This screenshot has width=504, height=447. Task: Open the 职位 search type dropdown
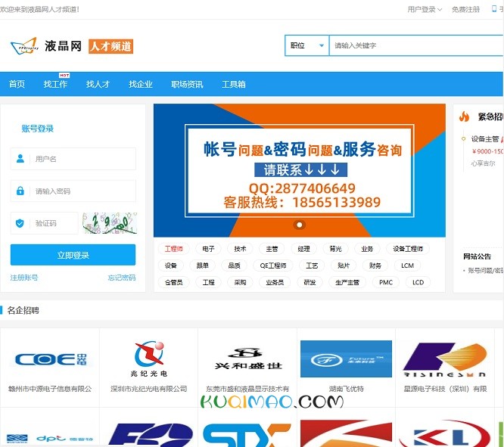pos(307,45)
